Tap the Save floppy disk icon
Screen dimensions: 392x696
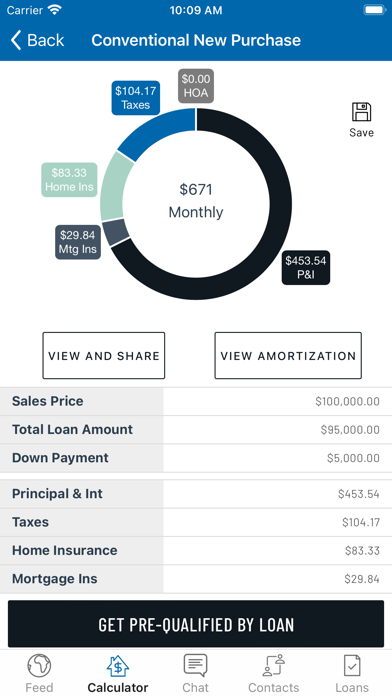pyautogui.click(x=361, y=112)
